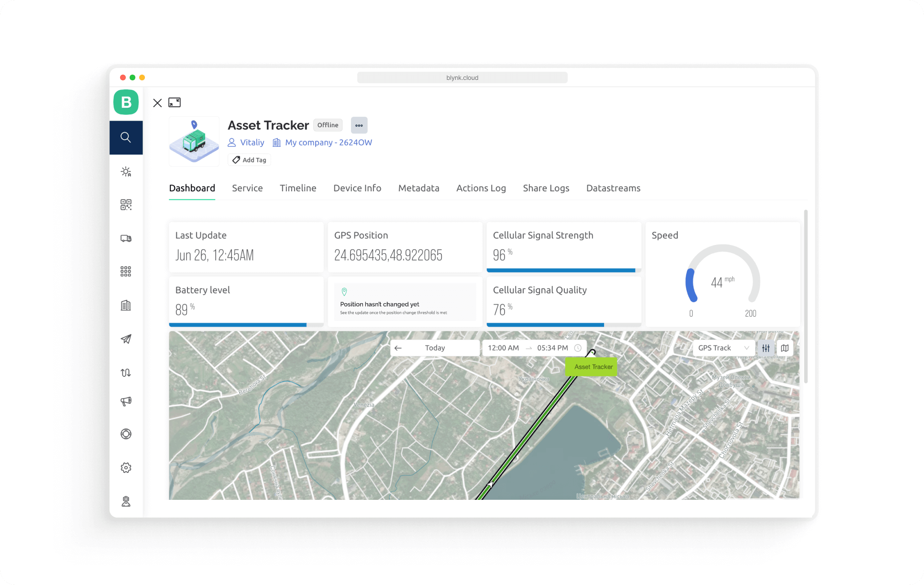Open the three-dot device options menu
Image resolution: width=924 pixels, height=585 pixels.
point(359,125)
